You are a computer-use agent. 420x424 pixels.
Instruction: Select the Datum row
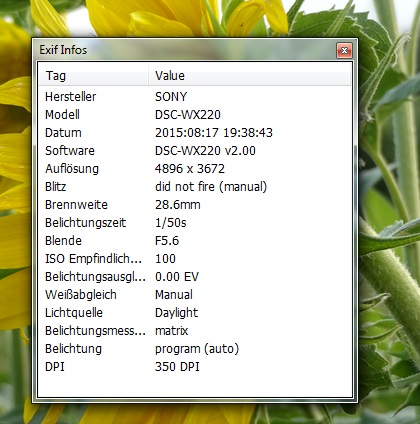pos(195,133)
